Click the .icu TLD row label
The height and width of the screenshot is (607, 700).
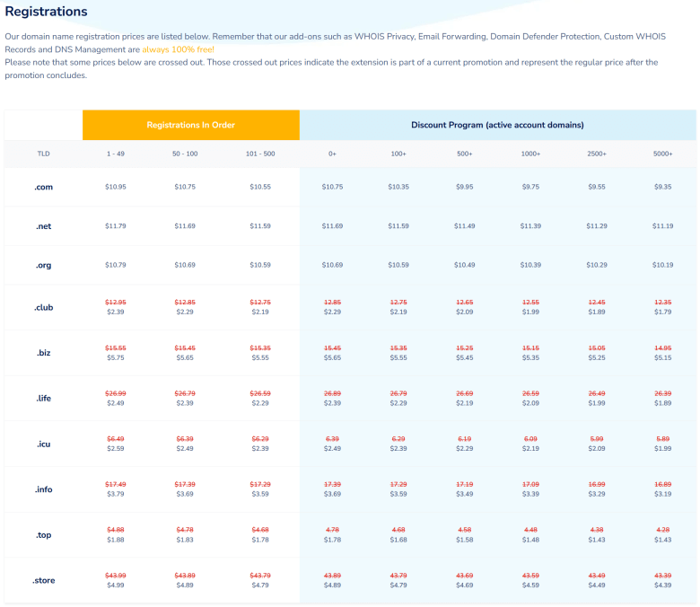pos(44,443)
